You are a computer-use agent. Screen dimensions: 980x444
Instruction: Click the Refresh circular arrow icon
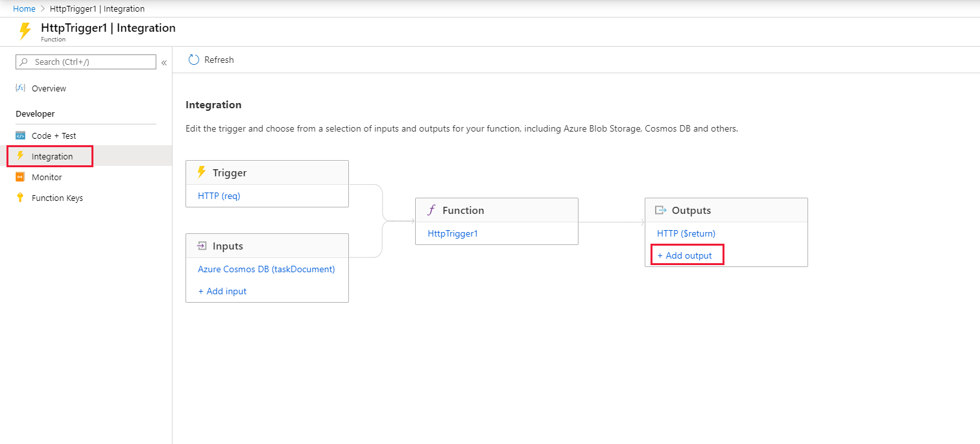(193, 59)
